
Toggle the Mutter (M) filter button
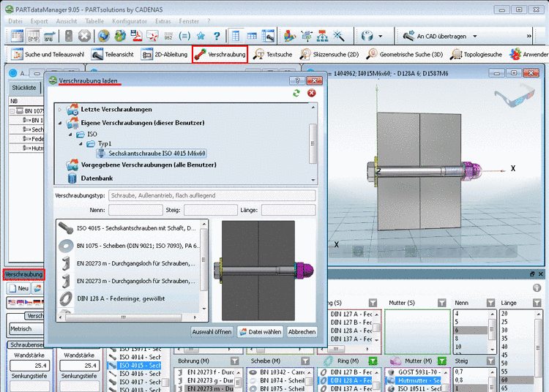[441, 361]
